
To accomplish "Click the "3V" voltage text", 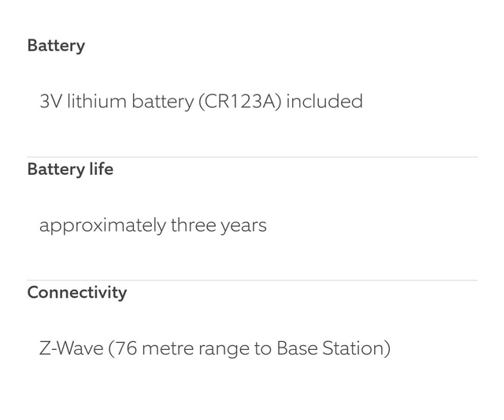I will click(x=50, y=102).
